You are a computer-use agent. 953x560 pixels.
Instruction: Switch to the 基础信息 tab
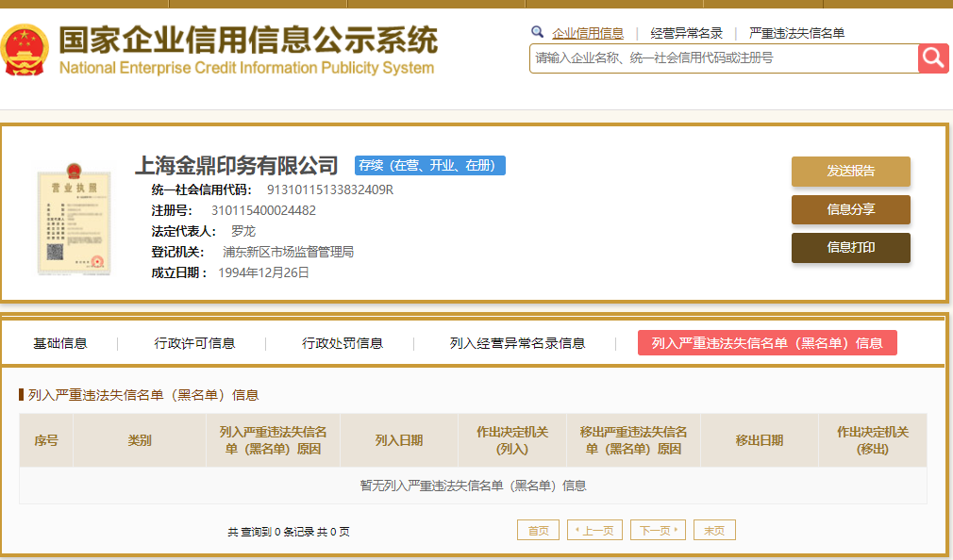click(x=60, y=344)
